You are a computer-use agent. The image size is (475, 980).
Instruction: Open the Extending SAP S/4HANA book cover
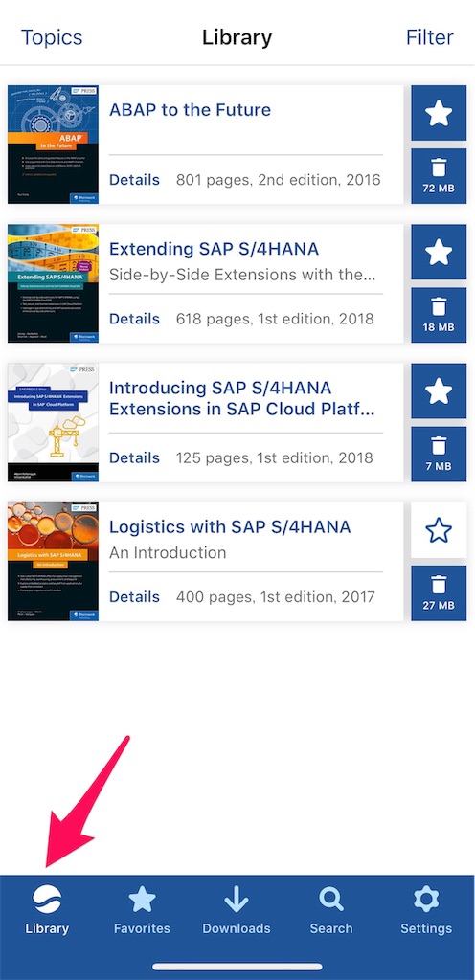tap(53, 283)
